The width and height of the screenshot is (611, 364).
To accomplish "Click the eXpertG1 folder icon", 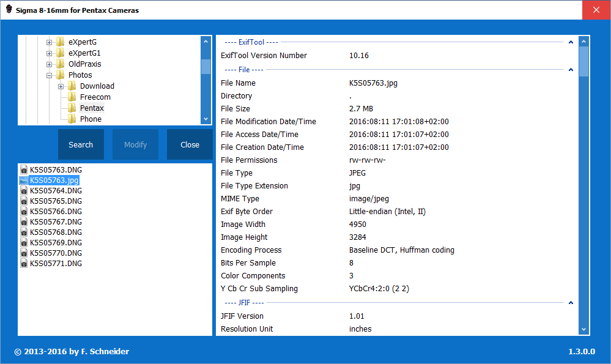I will [x=61, y=53].
